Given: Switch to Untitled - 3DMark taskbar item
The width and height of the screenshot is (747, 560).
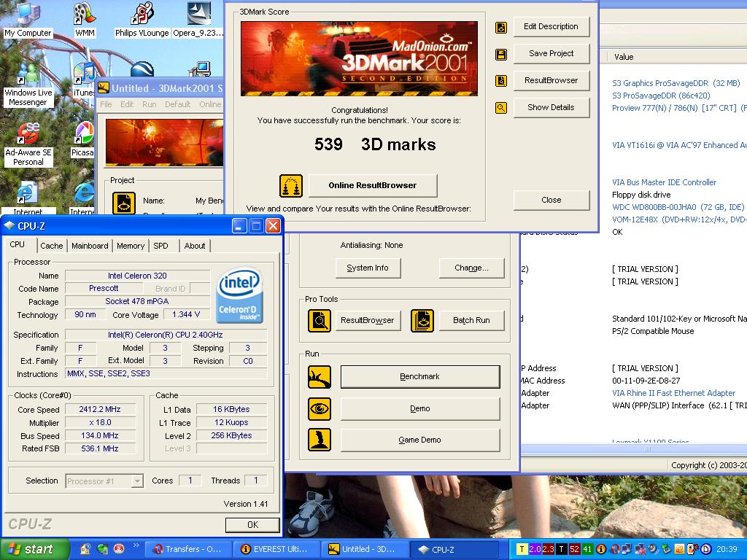Looking at the screenshot, I should pyautogui.click(x=365, y=549).
